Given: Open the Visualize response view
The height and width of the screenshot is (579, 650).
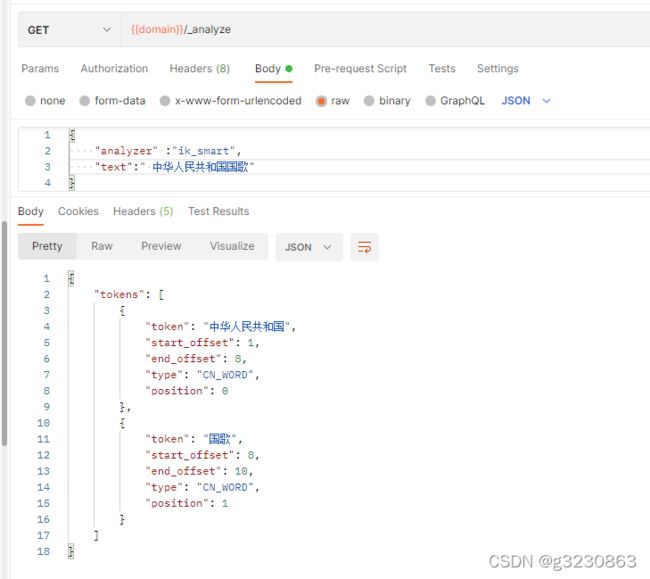Looking at the screenshot, I should pyautogui.click(x=232, y=246).
